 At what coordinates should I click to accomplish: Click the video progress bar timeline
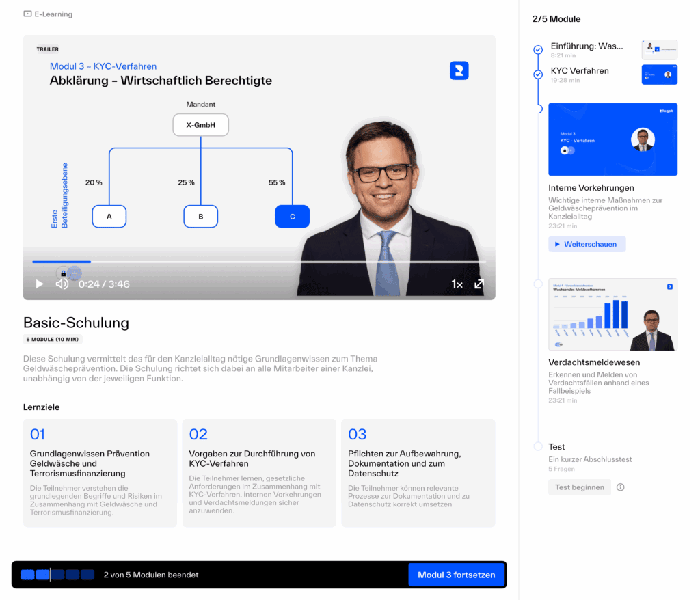(x=260, y=262)
